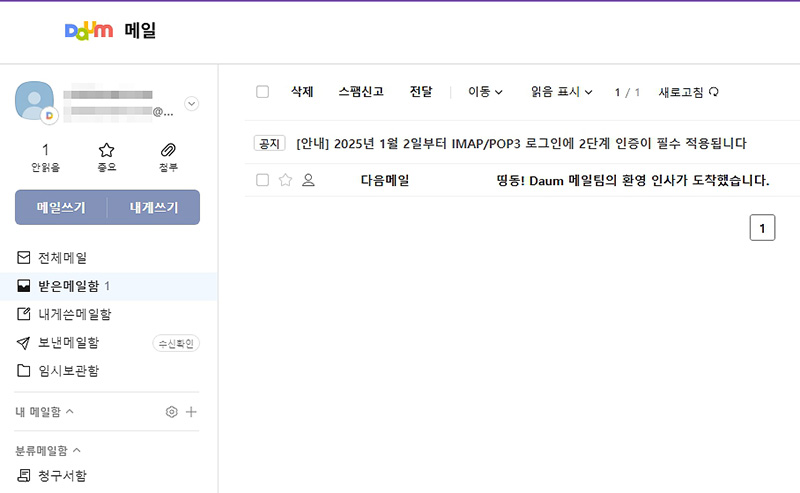Forward mail with 전달
The image size is (800, 493).
tap(421, 92)
